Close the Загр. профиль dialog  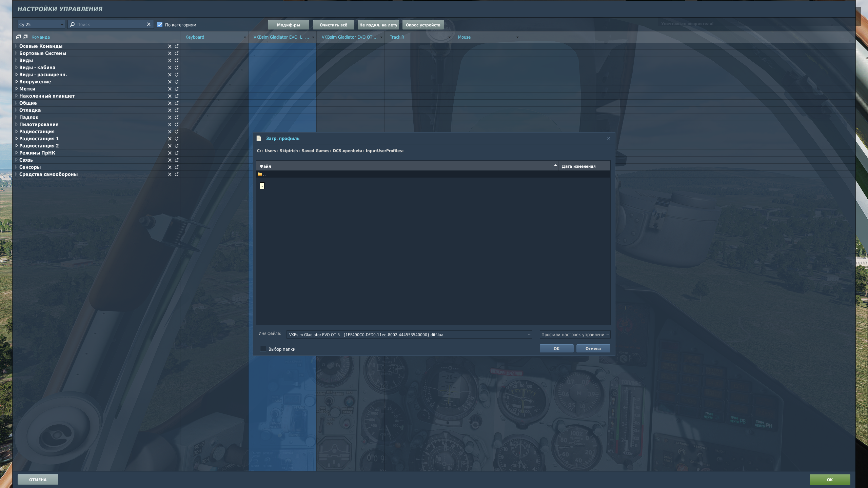(x=608, y=138)
